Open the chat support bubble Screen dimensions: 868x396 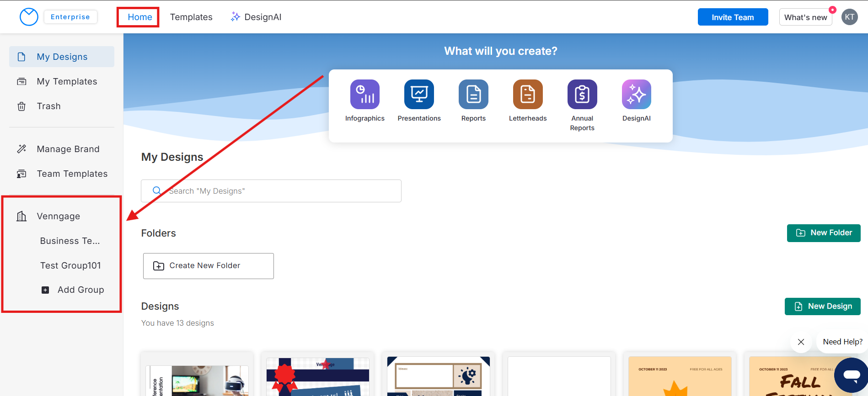coord(851,375)
